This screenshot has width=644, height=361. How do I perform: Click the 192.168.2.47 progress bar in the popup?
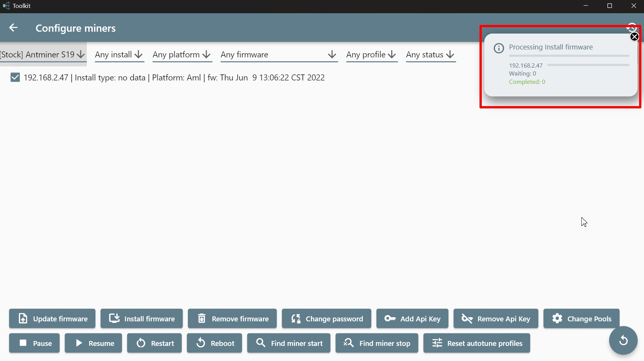[x=588, y=65]
